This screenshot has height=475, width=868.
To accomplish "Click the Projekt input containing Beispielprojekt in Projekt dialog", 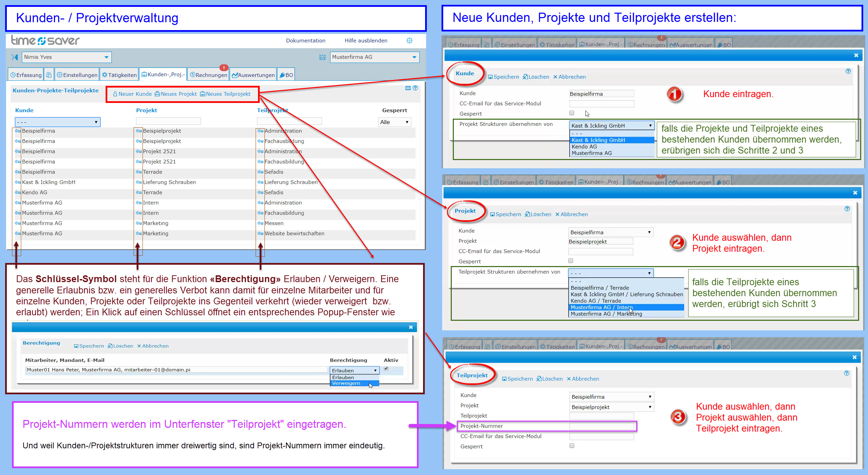I will [x=600, y=241].
